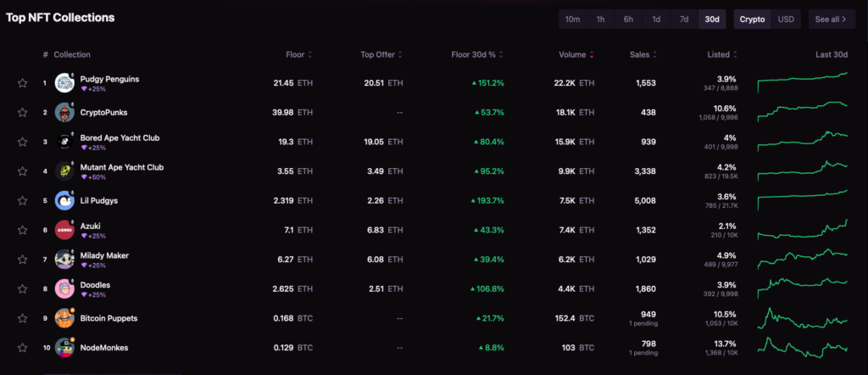Click Lil Pudgys floor change 193.7%
This screenshot has width=868, height=375.
point(487,200)
